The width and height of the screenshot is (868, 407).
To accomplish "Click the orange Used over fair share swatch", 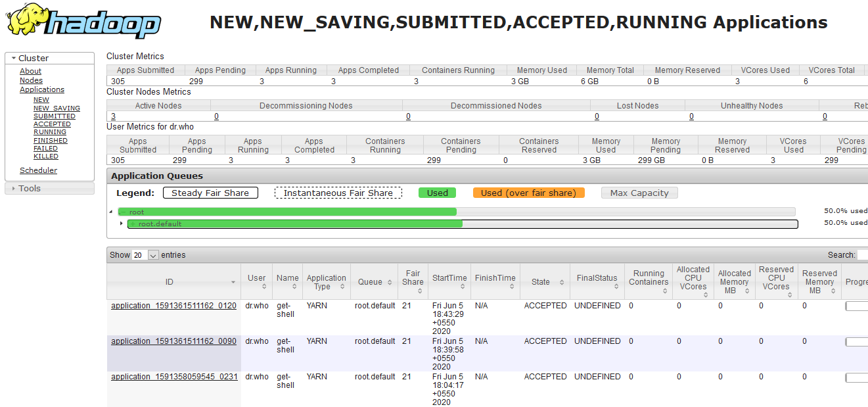I will point(528,193).
